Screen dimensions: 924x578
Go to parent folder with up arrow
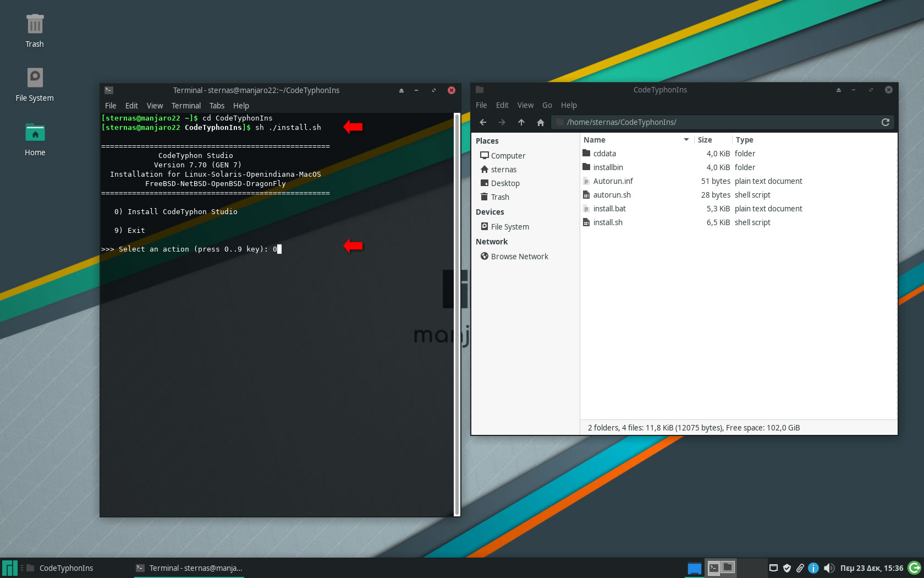[521, 122]
